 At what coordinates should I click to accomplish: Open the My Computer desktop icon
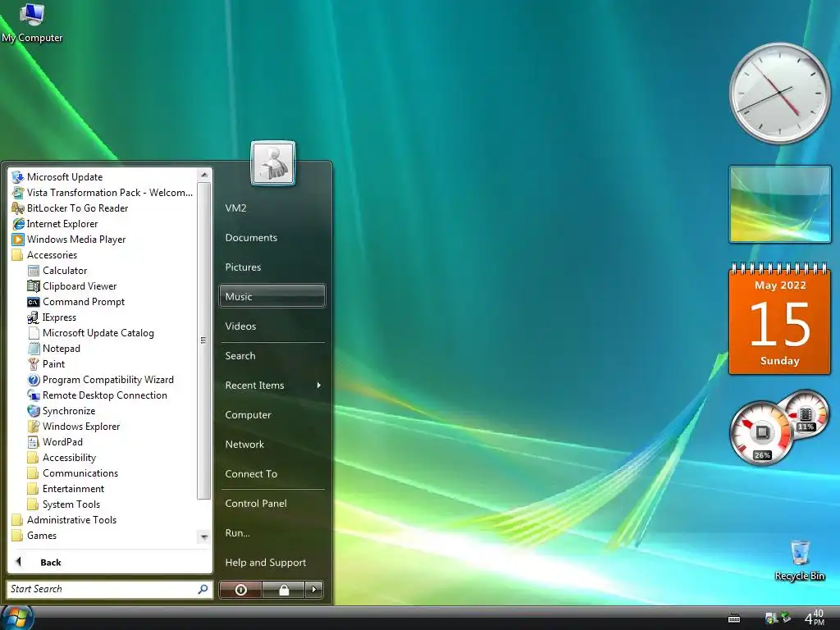(32, 22)
